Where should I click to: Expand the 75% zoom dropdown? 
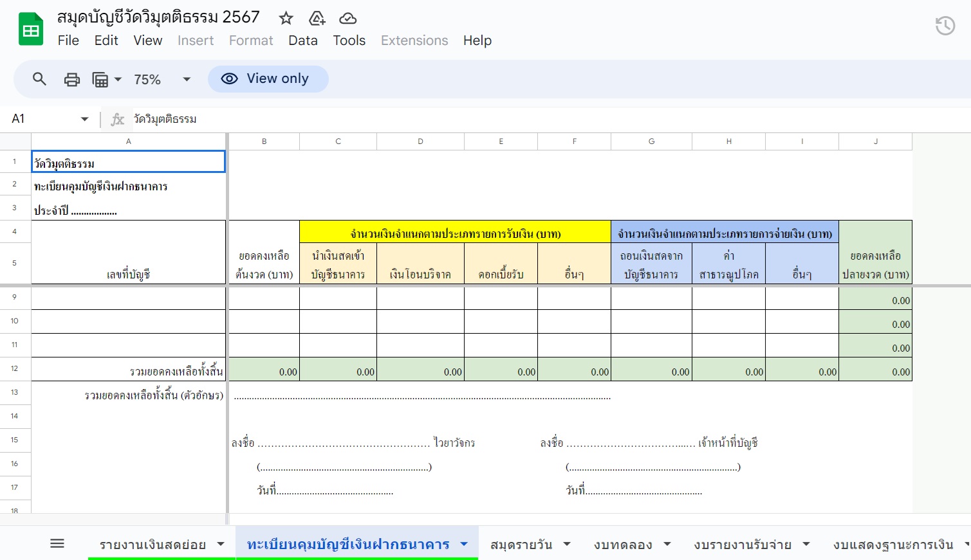(187, 79)
